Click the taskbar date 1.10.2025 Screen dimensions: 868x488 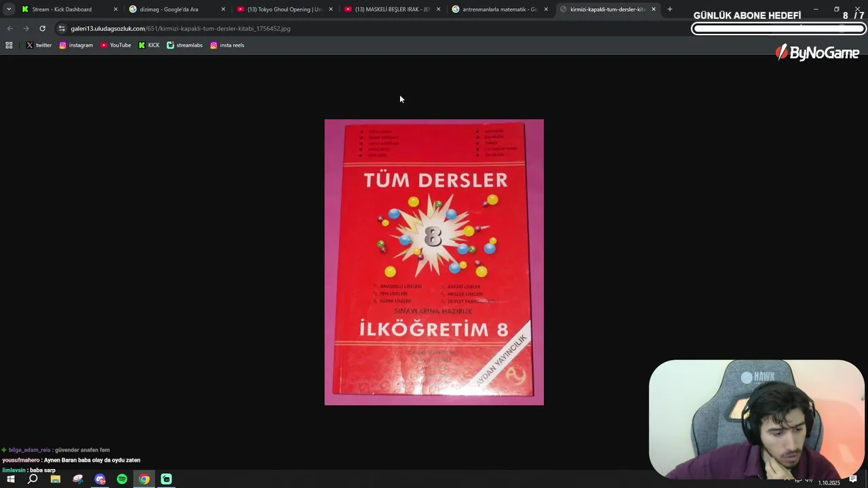point(829,483)
